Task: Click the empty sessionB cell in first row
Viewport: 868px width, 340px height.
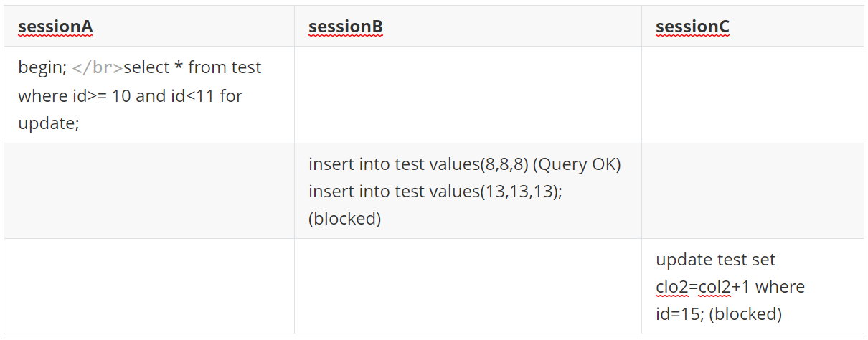Action: (468, 95)
